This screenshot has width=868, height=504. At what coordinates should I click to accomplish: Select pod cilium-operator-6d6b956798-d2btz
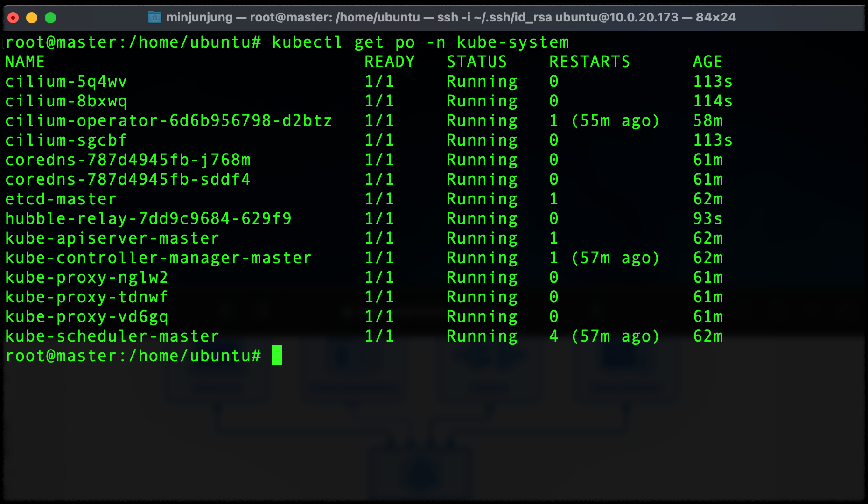tap(168, 121)
